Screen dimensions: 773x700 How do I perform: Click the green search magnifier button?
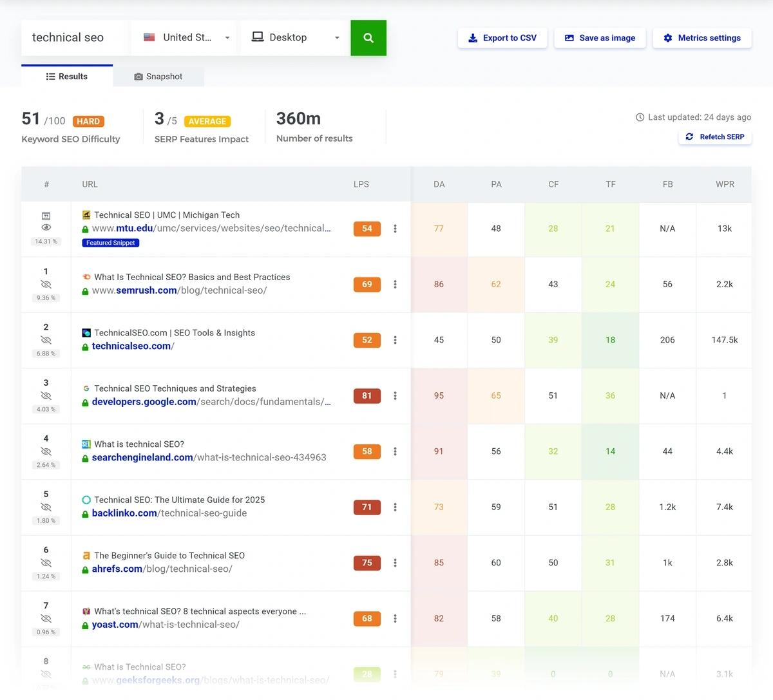point(368,38)
